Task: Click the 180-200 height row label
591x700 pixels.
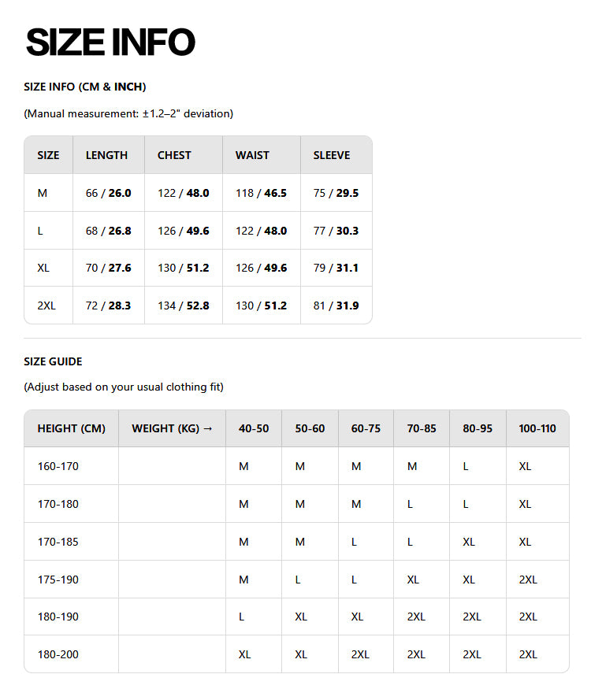Action: 58,654
